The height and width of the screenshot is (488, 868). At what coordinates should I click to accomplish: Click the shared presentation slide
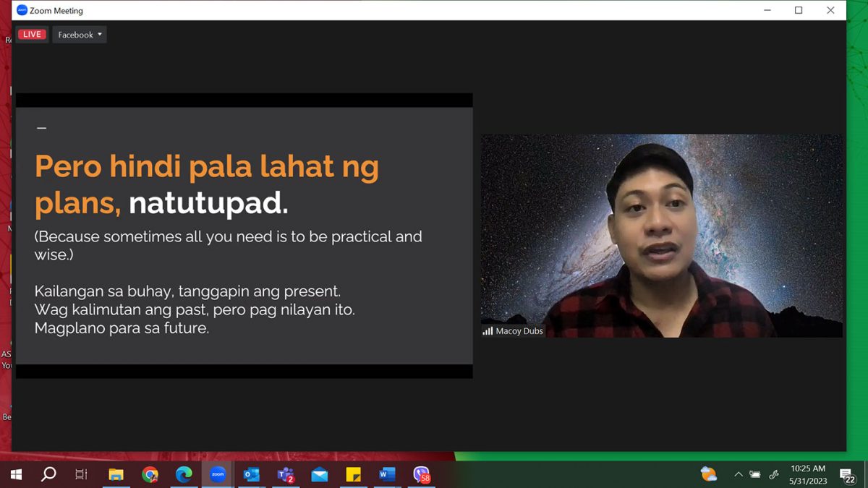(244, 235)
